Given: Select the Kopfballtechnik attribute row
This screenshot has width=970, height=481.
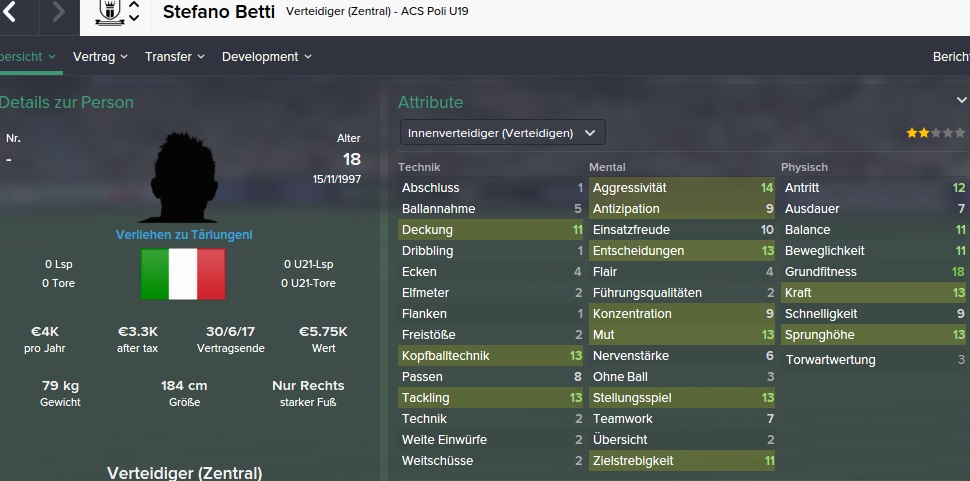Looking at the screenshot, I should (492, 356).
